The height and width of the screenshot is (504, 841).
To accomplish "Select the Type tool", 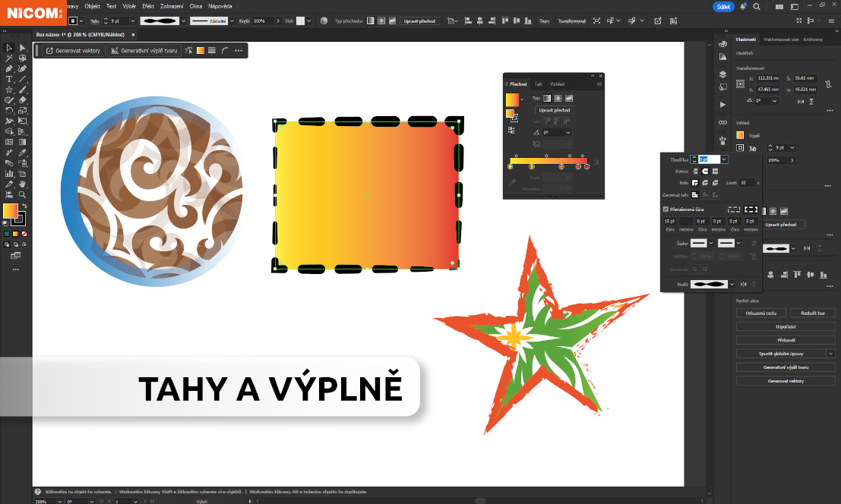I will 9,79.
